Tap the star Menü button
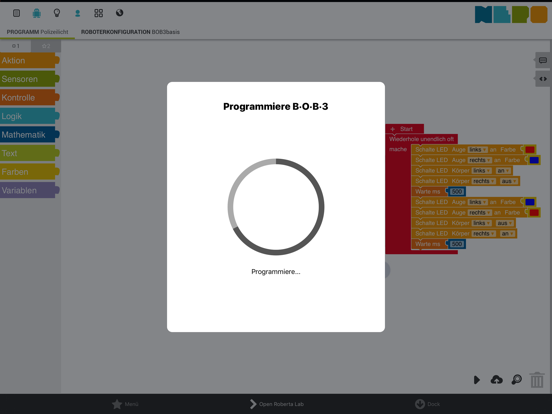The image size is (552, 414). tap(125, 404)
